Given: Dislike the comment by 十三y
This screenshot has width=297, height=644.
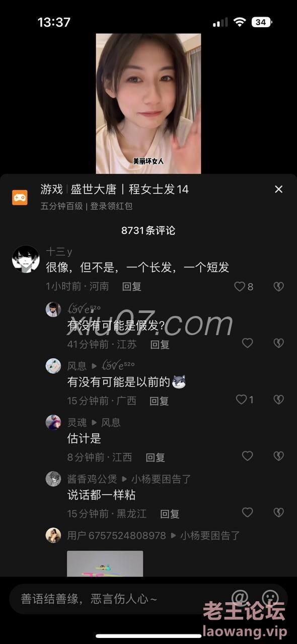Looking at the screenshot, I should tap(278, 286).
